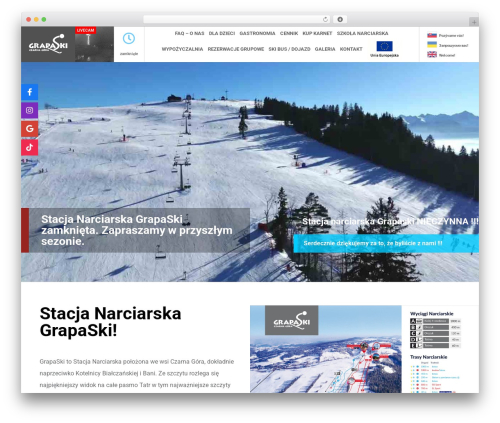Select the British flag language
The height and width of the screenshot is (423, 500).
[432, 54]
